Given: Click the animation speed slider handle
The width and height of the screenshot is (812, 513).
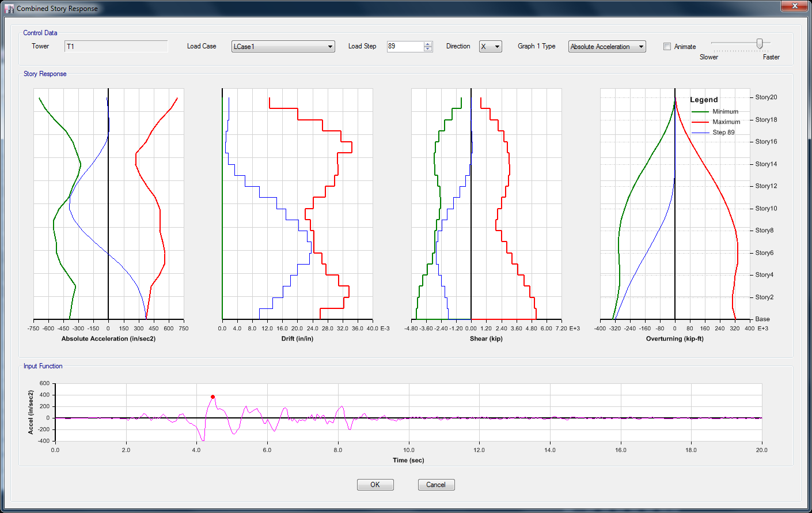Looking at the screenshot, I should pos(760,43).
